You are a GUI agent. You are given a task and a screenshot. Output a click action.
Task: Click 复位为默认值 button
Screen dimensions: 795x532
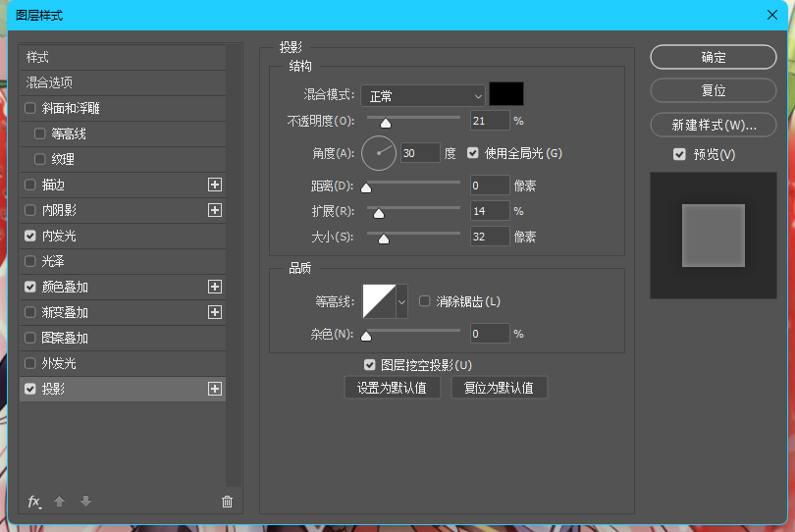tap(499, 388)
